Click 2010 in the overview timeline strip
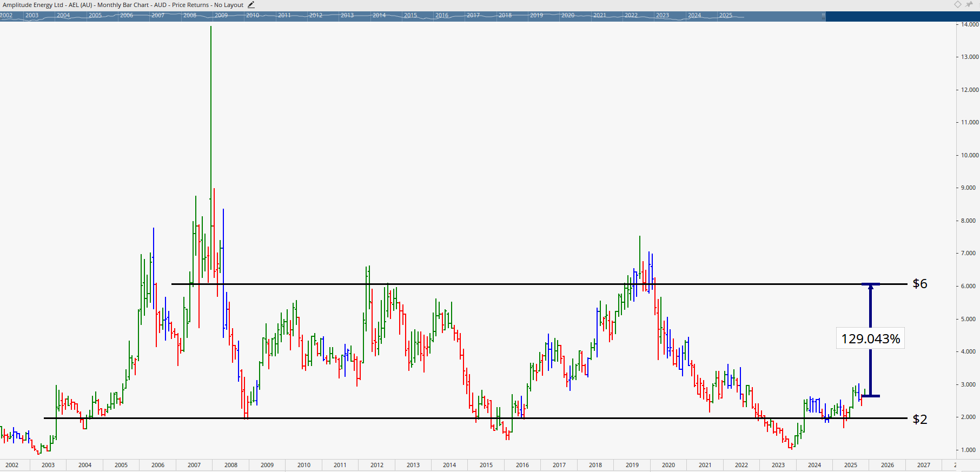Viewport: 980px width, 472px height. click(x=253, y=16)
